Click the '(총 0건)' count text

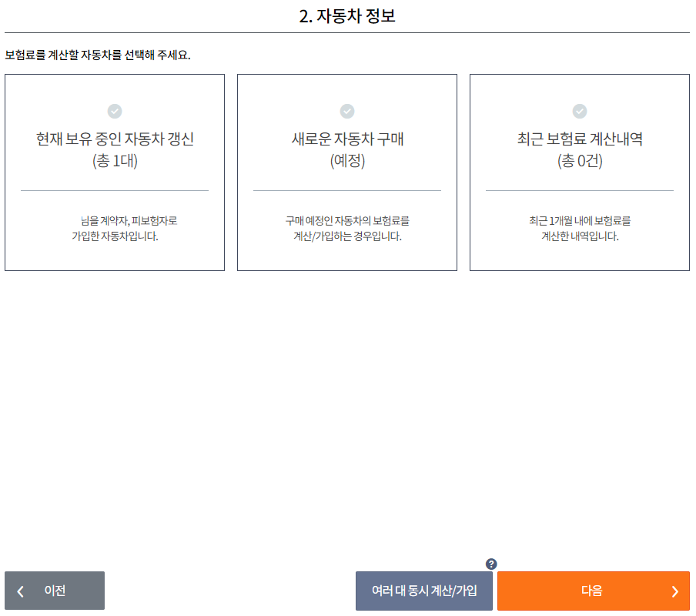[x=580, y=161]
